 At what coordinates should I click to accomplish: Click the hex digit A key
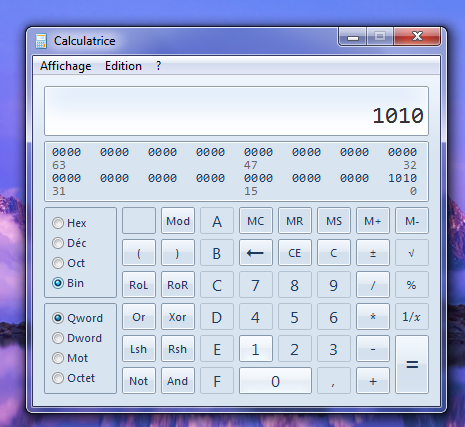pyautogui.click(x=217, y=221)
